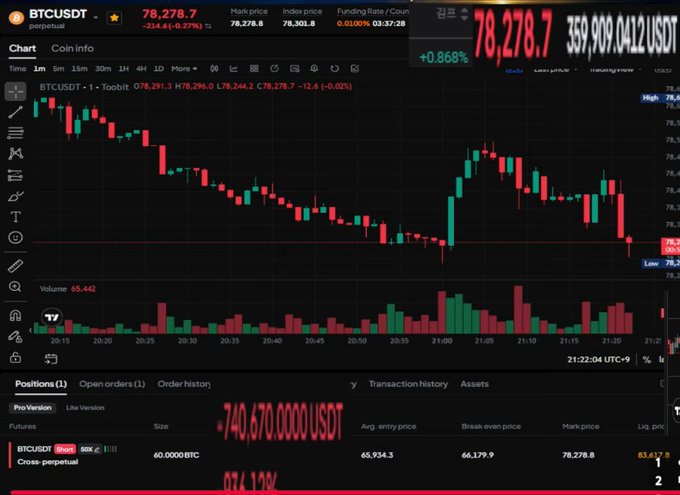
Task: Click the swap icon beside price change
Action: point(208,26)
